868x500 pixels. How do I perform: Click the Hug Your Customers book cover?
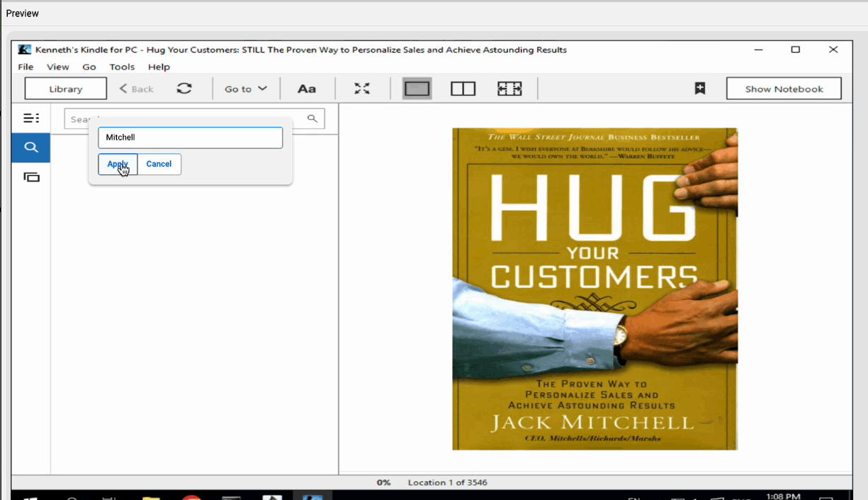click(x=594, y=289)
